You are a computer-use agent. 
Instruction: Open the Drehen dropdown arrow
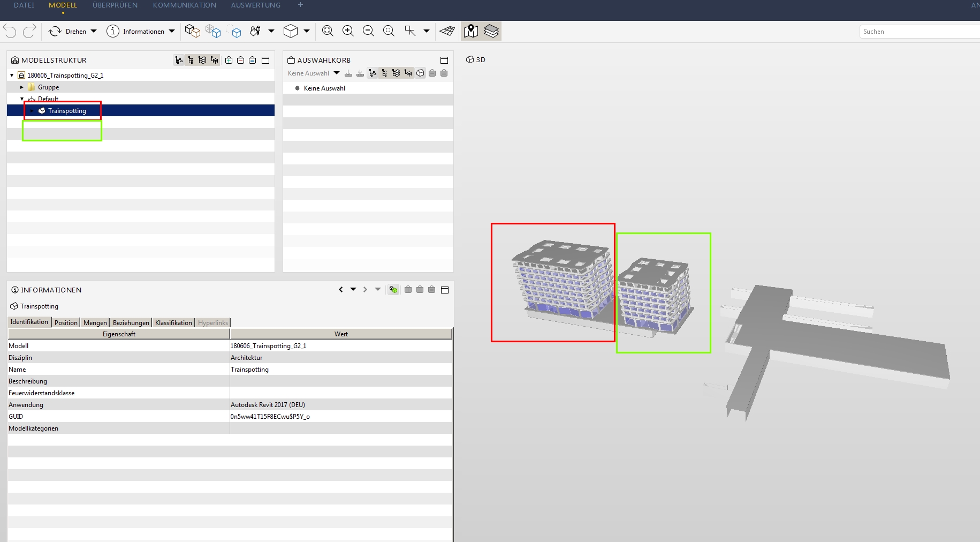pos(94,31)
